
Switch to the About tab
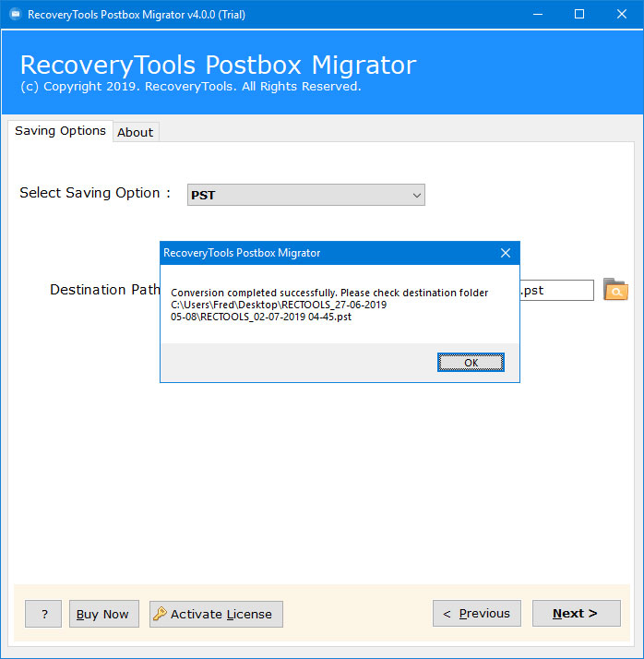click(136, 132)
